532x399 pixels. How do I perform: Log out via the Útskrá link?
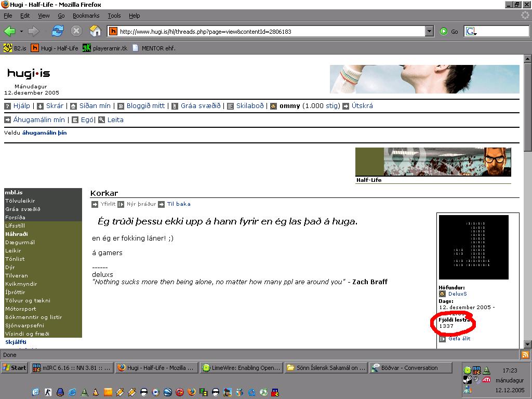pyautogui.click(x=362, y=106)
